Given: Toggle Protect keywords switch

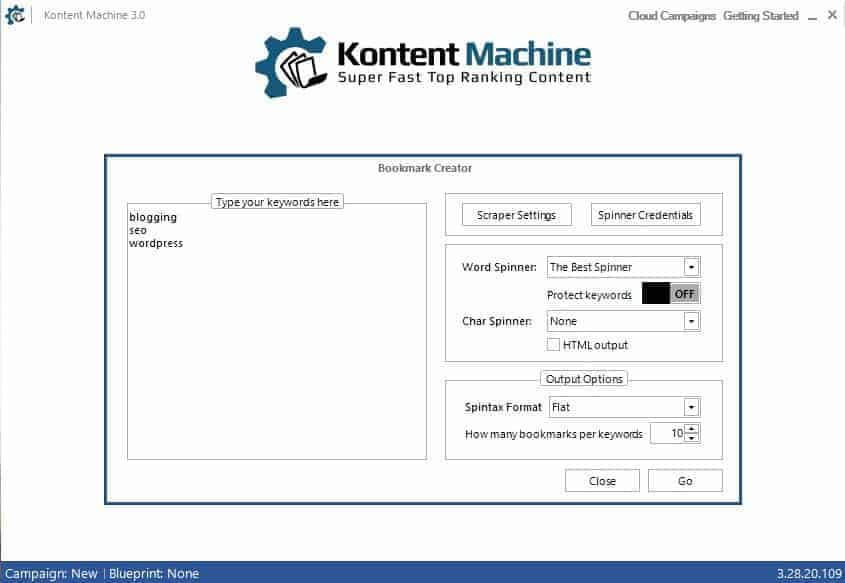Looking at the screenshot, I should coord(670,294).
